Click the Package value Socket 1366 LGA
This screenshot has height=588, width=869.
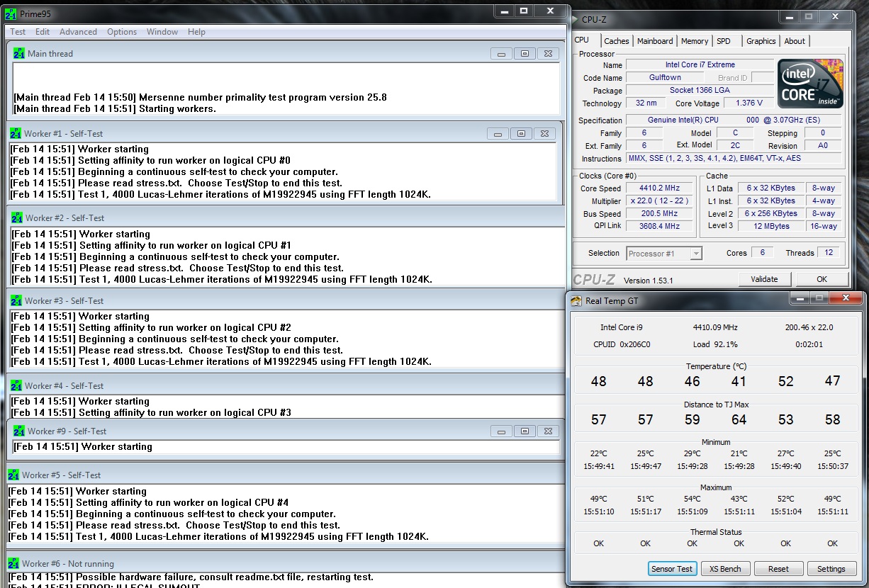click(700, 91)
